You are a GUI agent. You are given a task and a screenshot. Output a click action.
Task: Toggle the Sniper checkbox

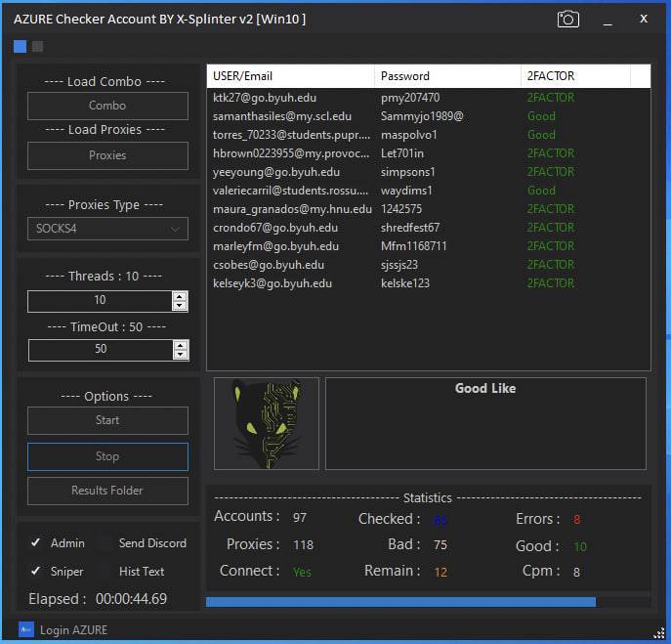36,572
